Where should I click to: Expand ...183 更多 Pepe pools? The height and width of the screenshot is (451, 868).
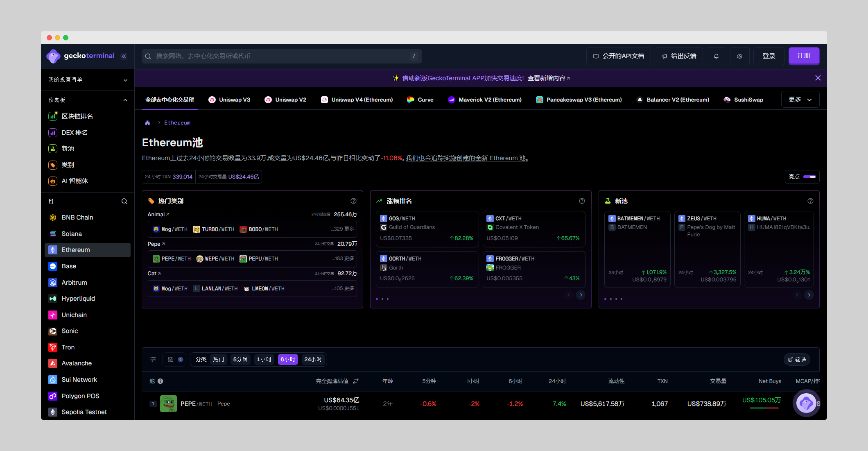343,258
